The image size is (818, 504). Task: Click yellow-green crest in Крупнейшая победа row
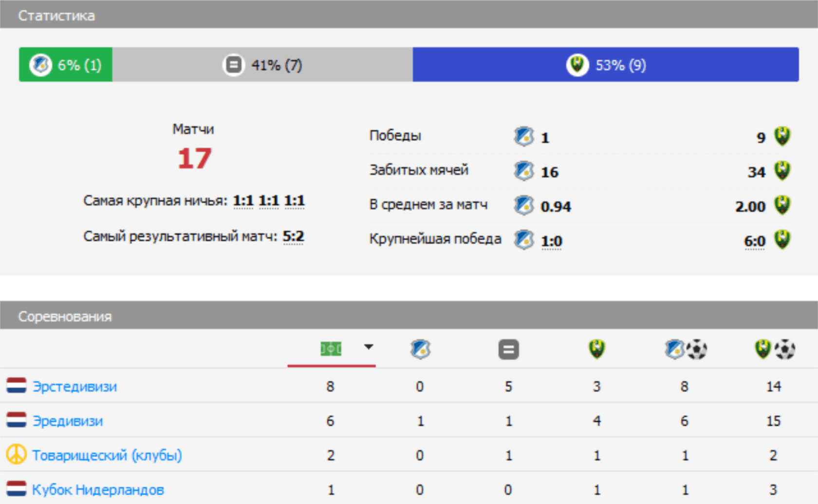tap(782, 240)
